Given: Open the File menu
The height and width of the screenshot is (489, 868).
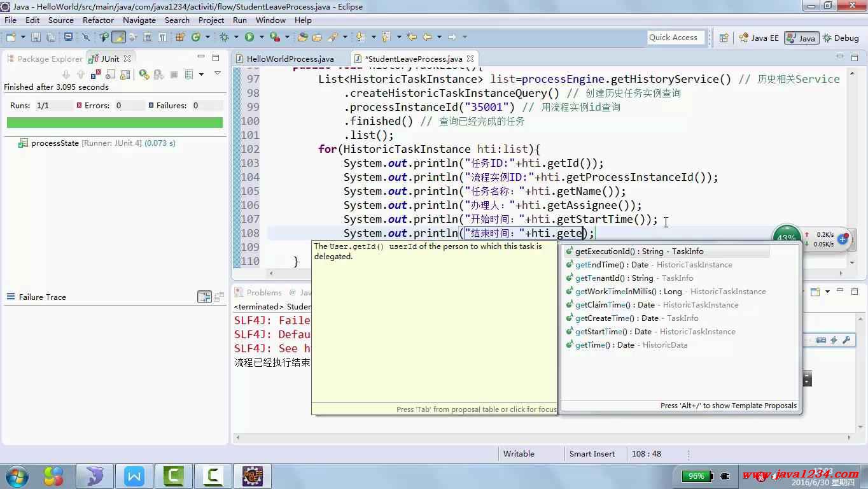Looking at the screenshot, I should click(x=10, y=20).
